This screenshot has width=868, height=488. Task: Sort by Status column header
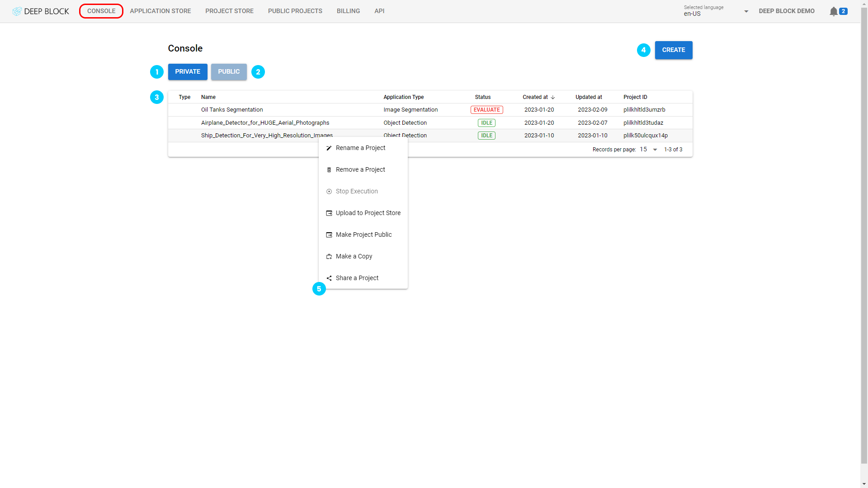[x=483, y=97]
